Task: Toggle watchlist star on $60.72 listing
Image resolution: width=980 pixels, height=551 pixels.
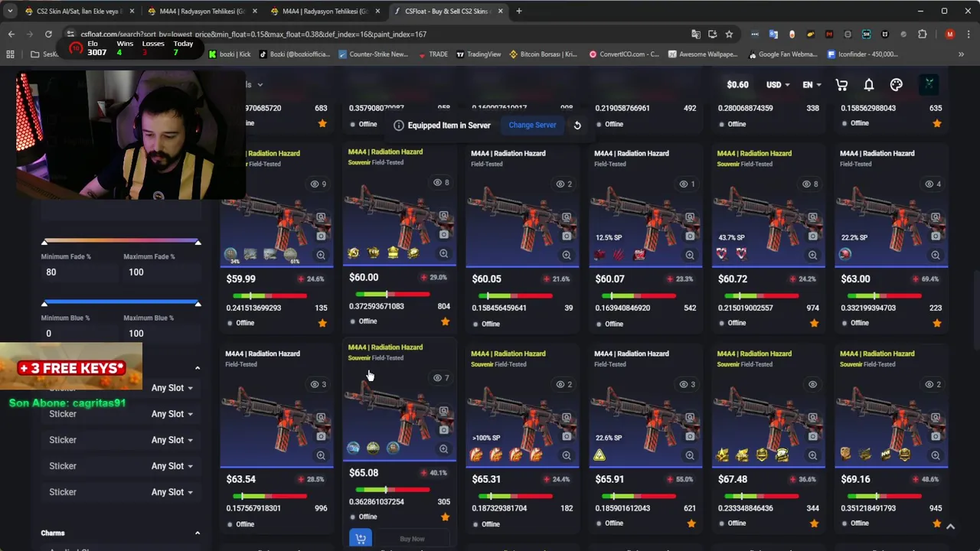Action: click(x=814, y=324)
